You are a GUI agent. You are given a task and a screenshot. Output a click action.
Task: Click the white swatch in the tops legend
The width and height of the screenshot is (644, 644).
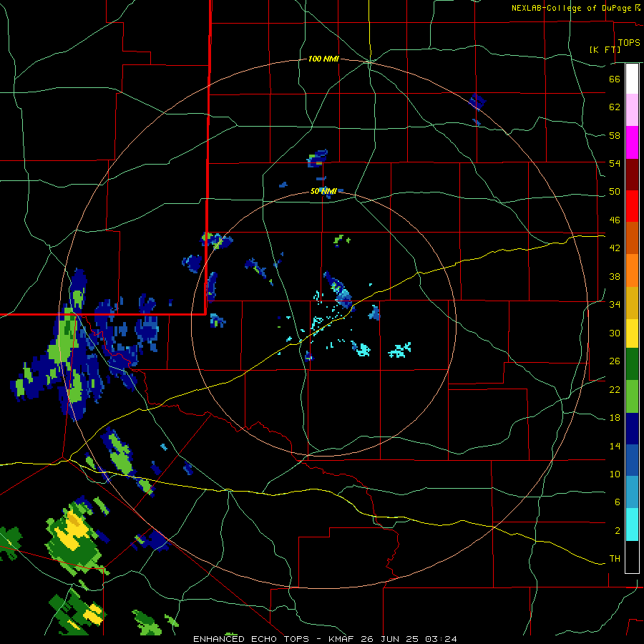point(632,79)
